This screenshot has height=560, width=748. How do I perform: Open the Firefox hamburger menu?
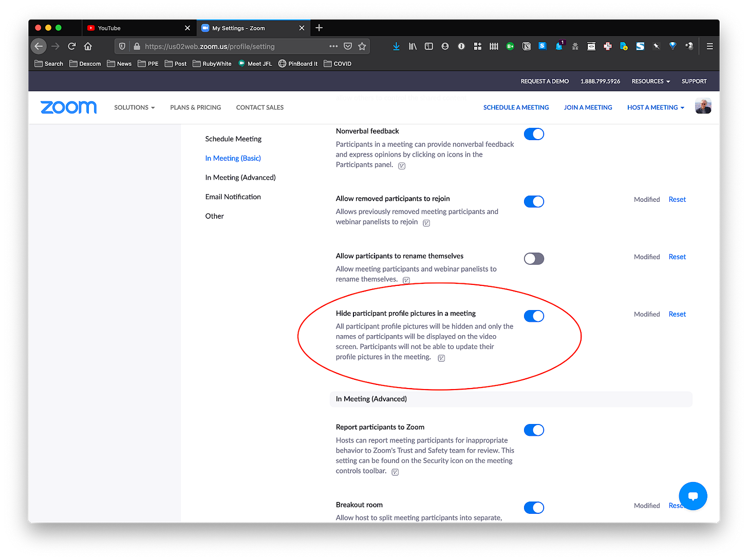click(x=709, y=46)
